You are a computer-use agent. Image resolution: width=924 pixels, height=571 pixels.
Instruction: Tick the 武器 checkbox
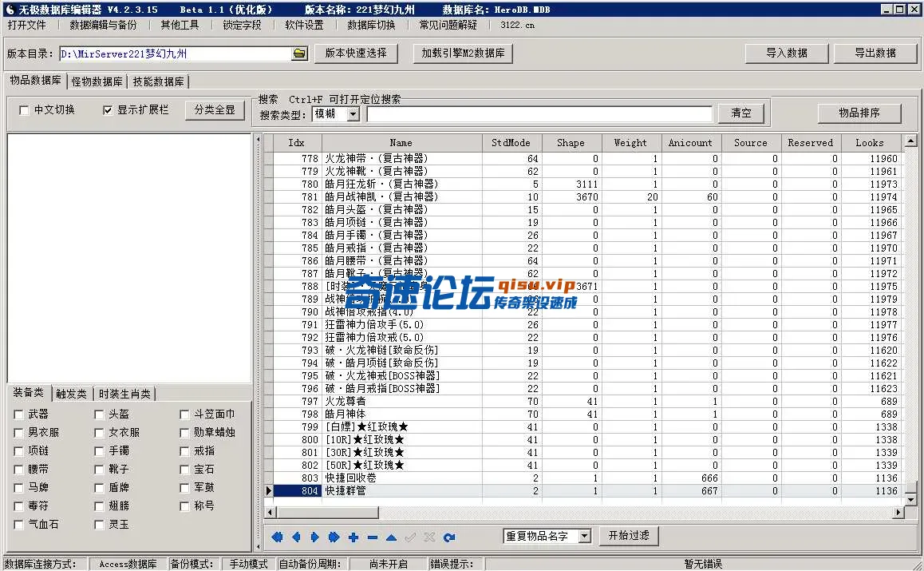[x=18, y=414]
